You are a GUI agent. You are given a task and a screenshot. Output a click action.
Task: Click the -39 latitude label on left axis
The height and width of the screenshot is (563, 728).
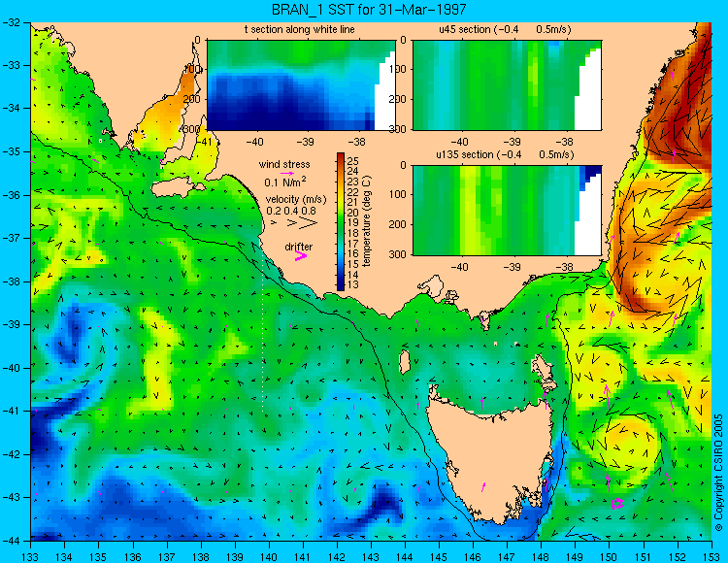(11, 324)
